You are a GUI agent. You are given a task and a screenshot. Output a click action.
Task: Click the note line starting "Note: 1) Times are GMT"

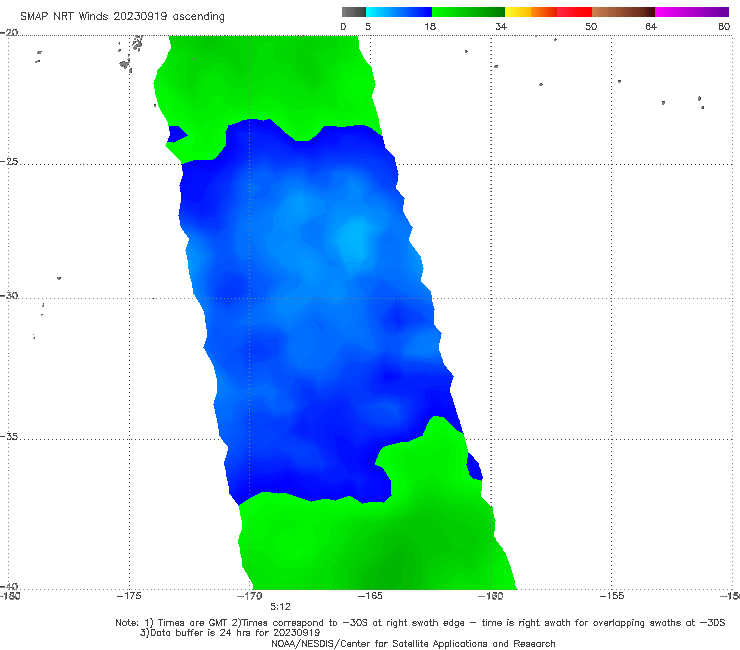tap(420, 623)
